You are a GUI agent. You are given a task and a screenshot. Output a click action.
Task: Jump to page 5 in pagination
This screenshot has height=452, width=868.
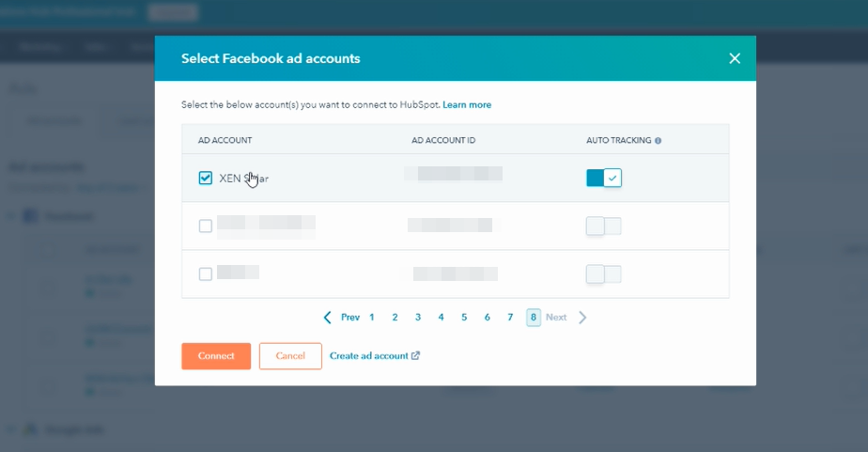coord(464,318)
